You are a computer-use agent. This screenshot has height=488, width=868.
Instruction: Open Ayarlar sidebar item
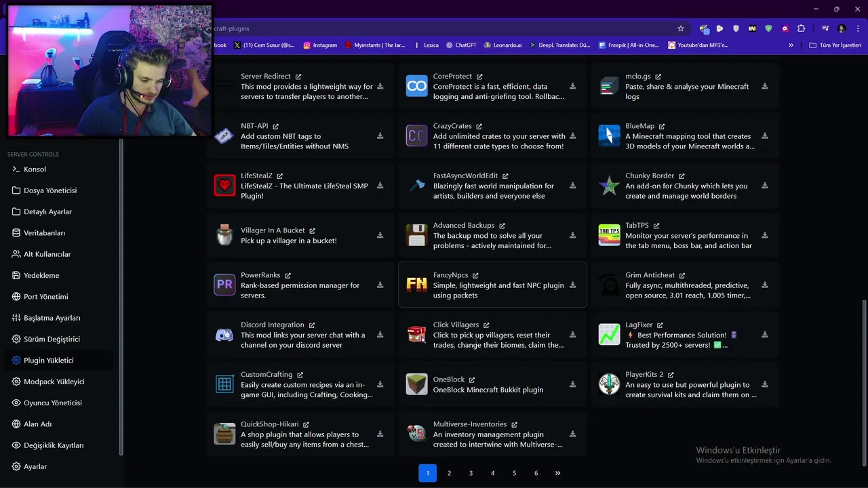point(60,466)
